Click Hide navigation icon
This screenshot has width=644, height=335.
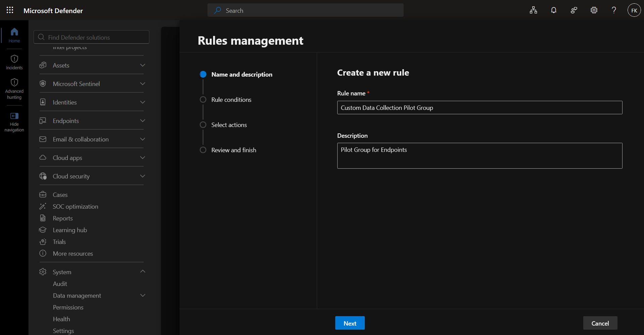14,116
